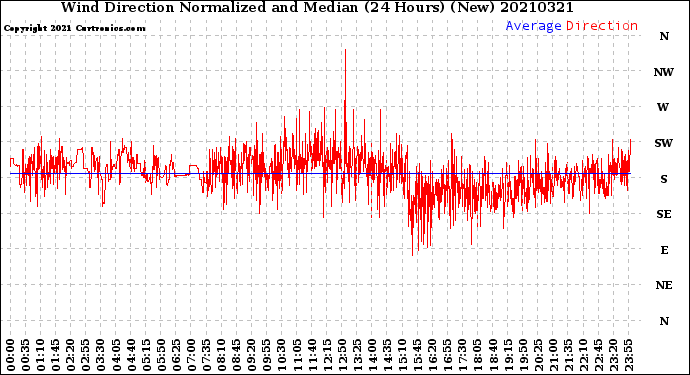Viewport: 690px width, 375px height.
Task: Click the "W" direction axis label
Action: coord(663,107)
